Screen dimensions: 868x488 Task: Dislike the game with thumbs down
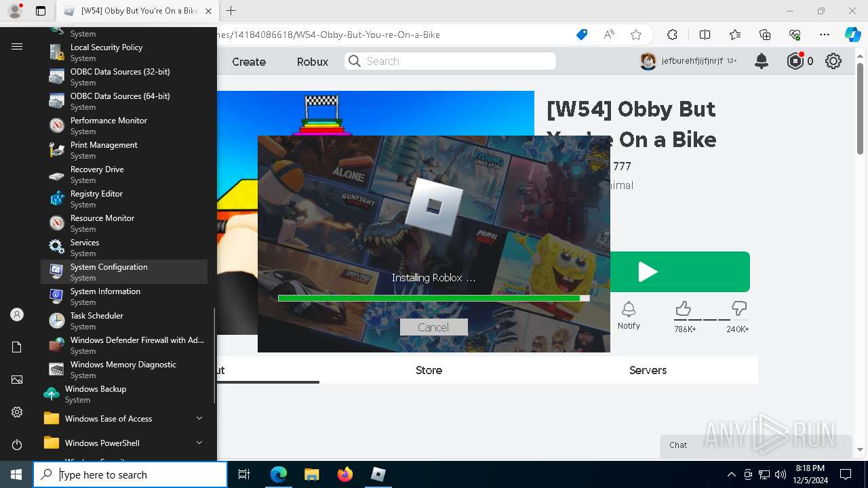738,309
